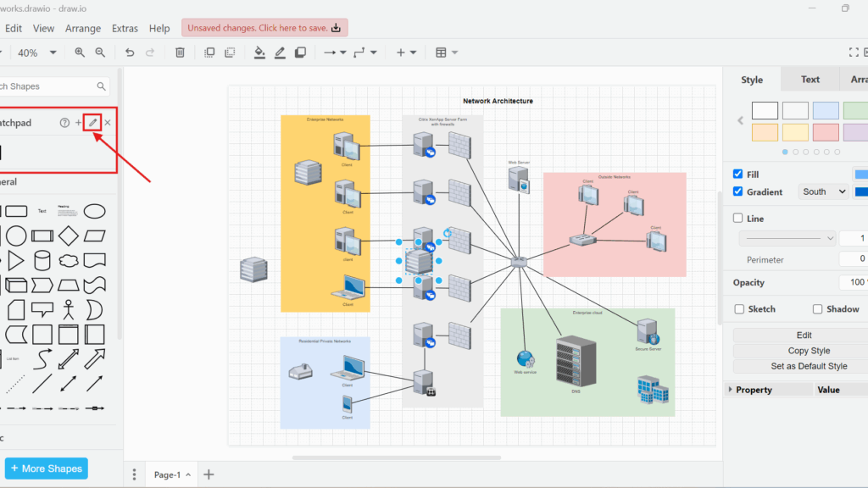Click the Copy Style button
The image size is (868, 488).
[x=808, y=351]
